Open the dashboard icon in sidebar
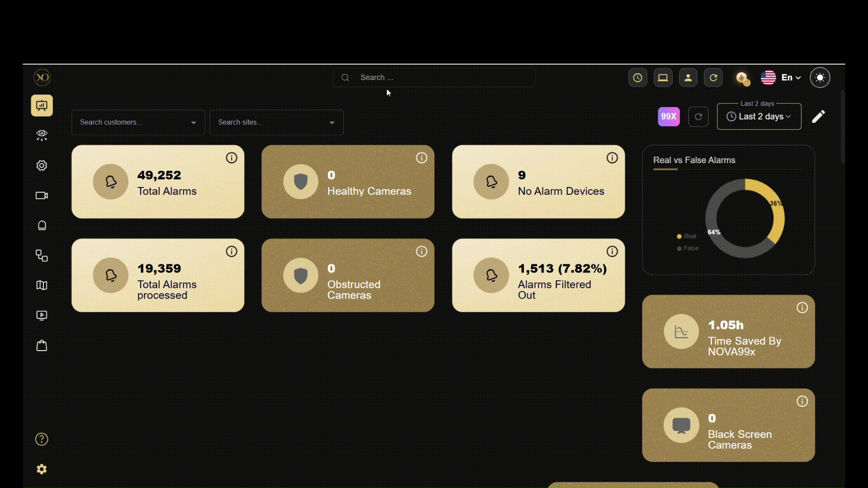 pyautogui.click(x=42, y=105)
